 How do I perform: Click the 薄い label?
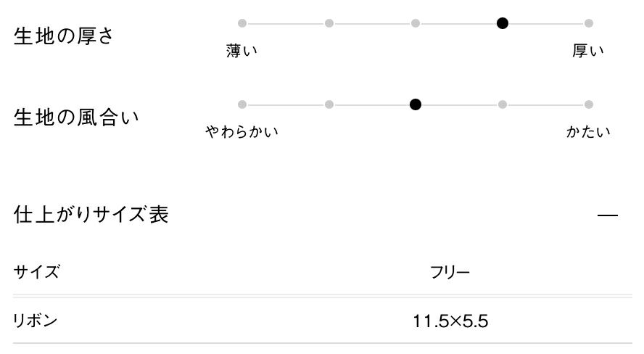pyautogui.click(x=242, y=51)
